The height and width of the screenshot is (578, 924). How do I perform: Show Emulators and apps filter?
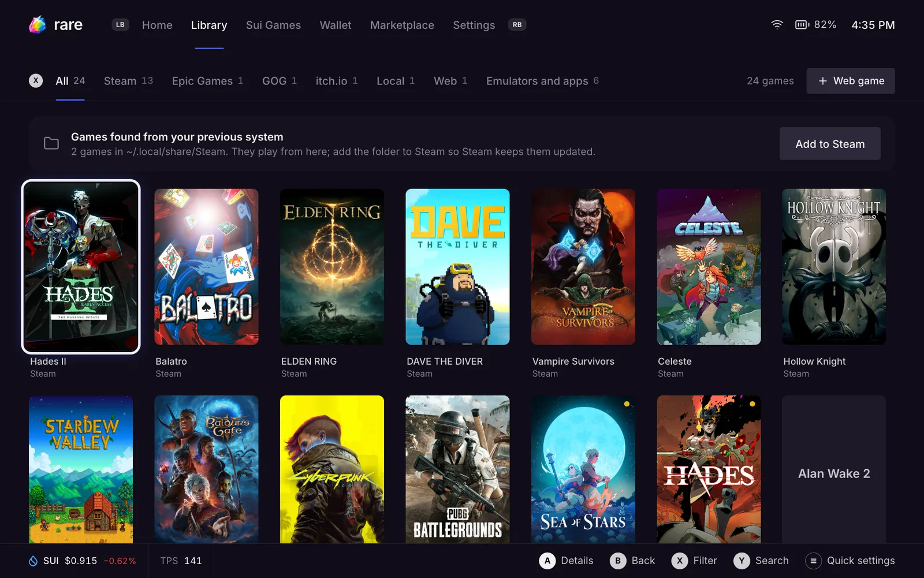542,81
